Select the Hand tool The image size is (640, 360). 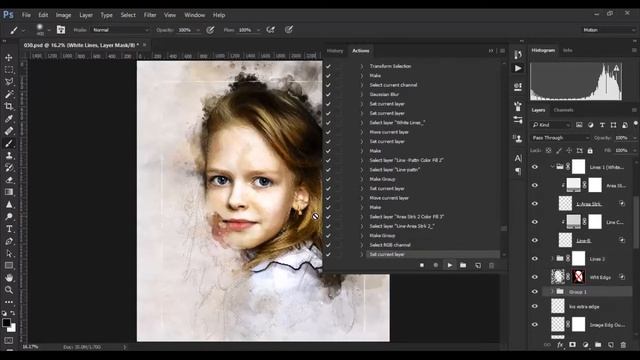coord(9,278)
